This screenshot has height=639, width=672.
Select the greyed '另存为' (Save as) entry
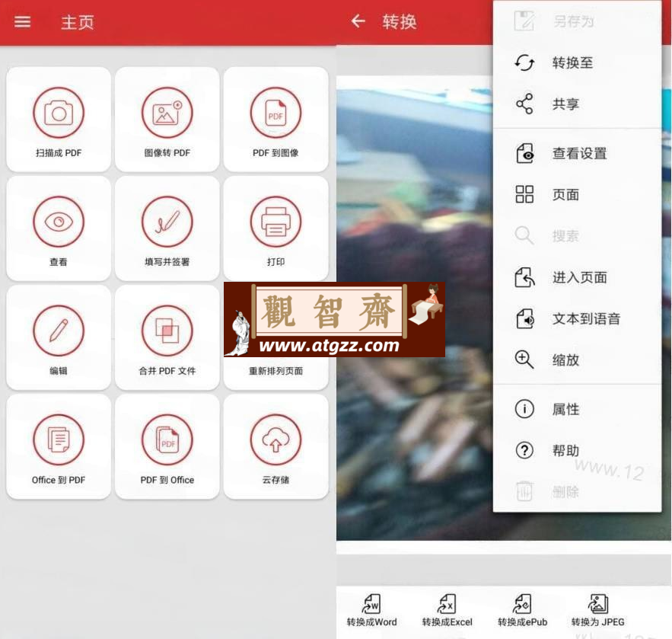point(578,21)
